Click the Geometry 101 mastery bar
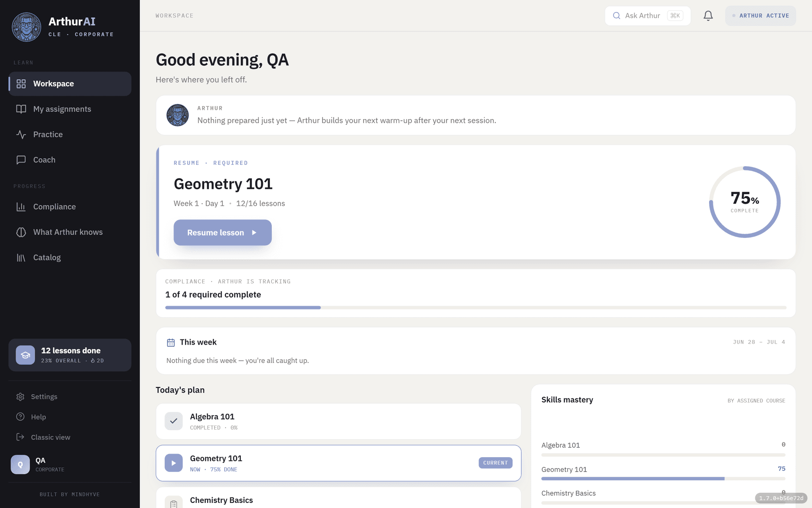 [x=663, y=479]
